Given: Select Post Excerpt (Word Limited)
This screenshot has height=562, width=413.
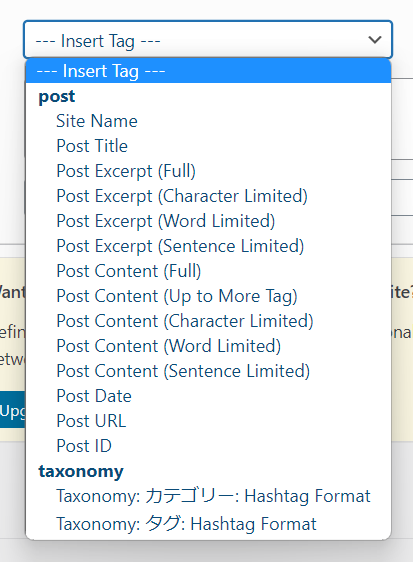Looking at the screenshot, I should [x=208, y=221].
